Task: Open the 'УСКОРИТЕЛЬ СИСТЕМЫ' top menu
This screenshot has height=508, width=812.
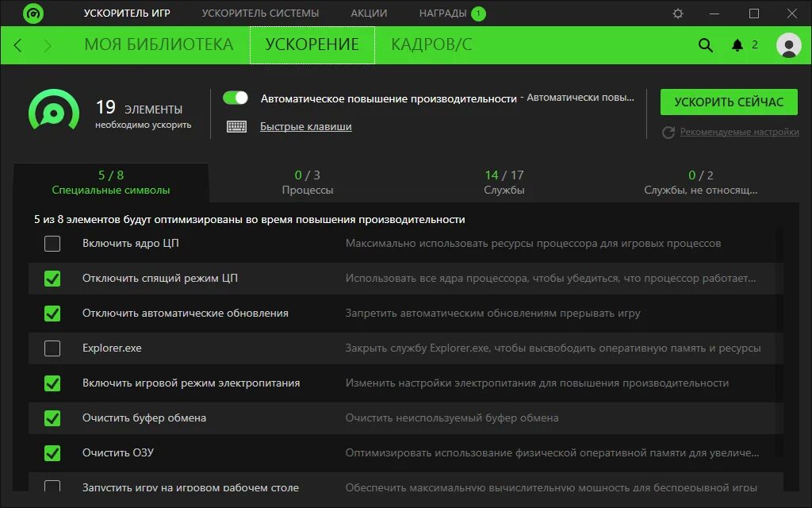Action: (260, 13)
